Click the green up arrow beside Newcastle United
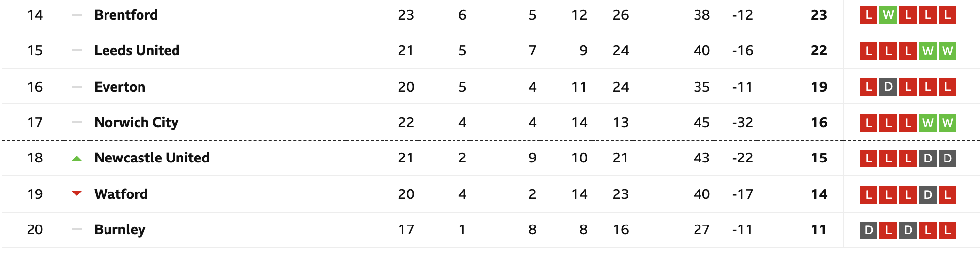 (76, 159)
